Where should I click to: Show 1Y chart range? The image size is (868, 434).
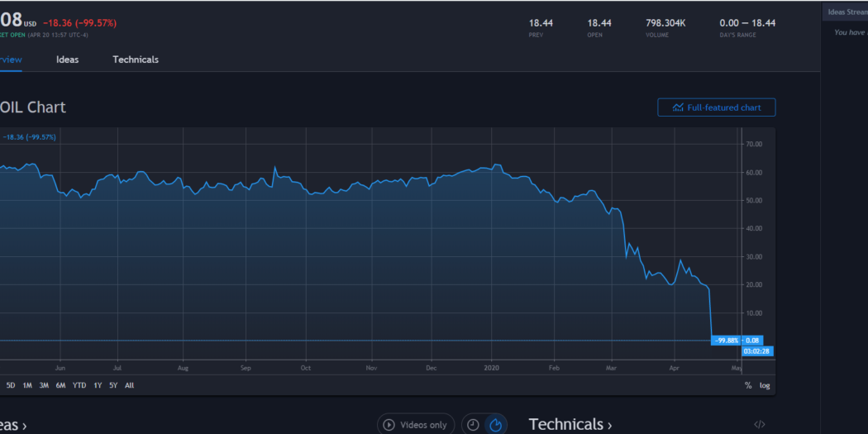coord(98,385)
